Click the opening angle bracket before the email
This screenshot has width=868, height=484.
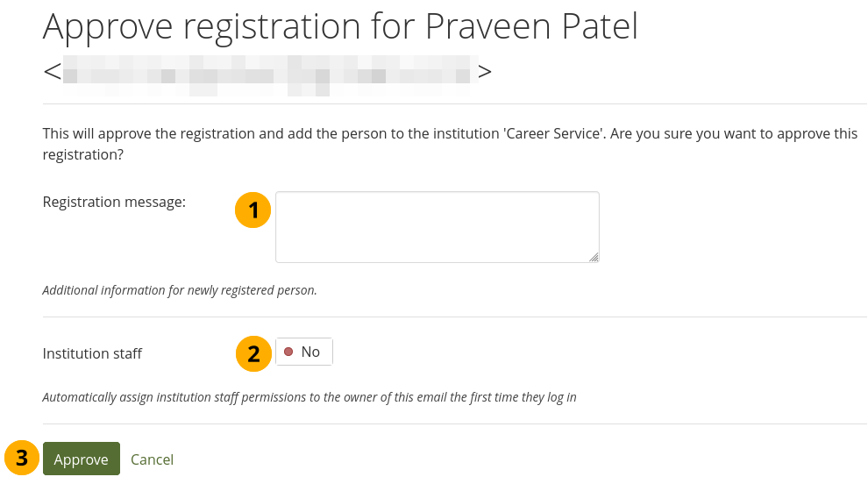click(52, 72)
